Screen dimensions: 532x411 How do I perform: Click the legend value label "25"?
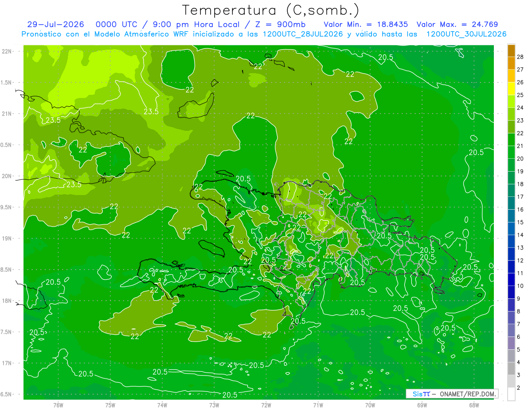[520, 95]
